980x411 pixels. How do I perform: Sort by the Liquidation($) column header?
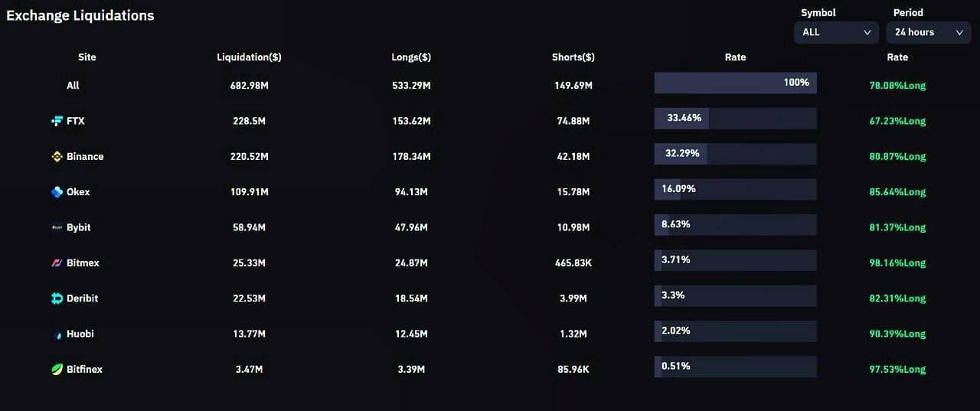pyautogui.click(x=249, y=57)
